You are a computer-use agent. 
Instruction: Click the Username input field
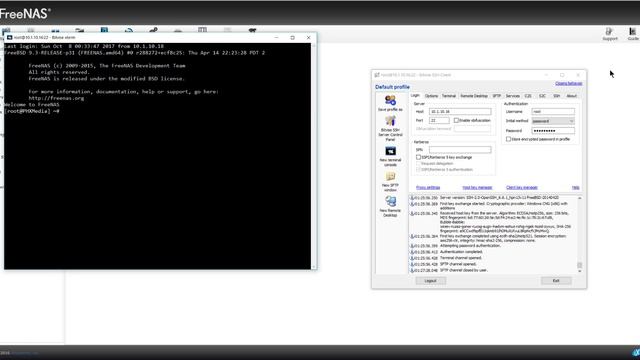[553, 111]
